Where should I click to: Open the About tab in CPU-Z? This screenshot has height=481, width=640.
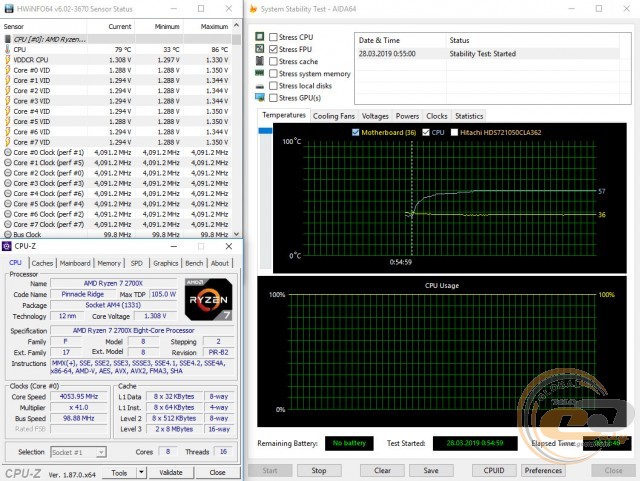click(220, 263)
